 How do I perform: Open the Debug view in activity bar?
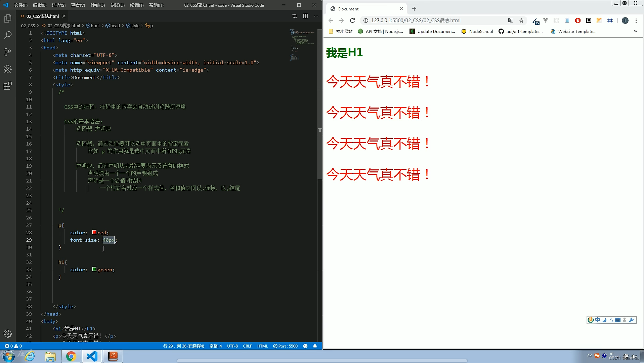8,69
